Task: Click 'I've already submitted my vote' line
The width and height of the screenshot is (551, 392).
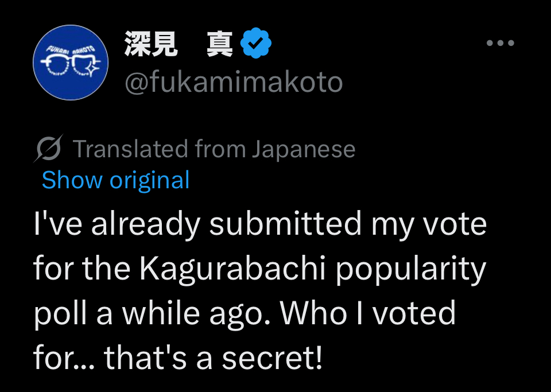Action: point(259,224)
